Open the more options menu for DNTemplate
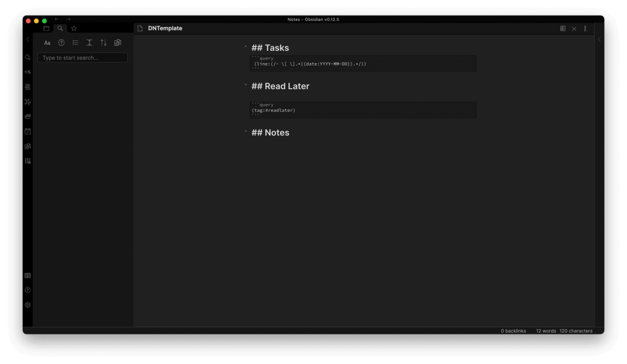The image size is (627, 364). pyautogui.click(x=585, y=29)
